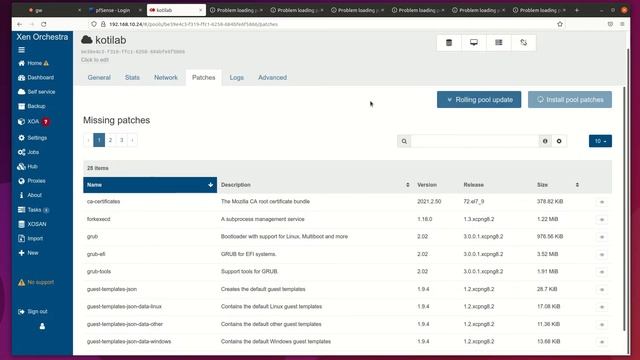Toggle the Xen Orchestra hamburger menu
The height and width of the screenshot is (360, 640).
point(22,50)
